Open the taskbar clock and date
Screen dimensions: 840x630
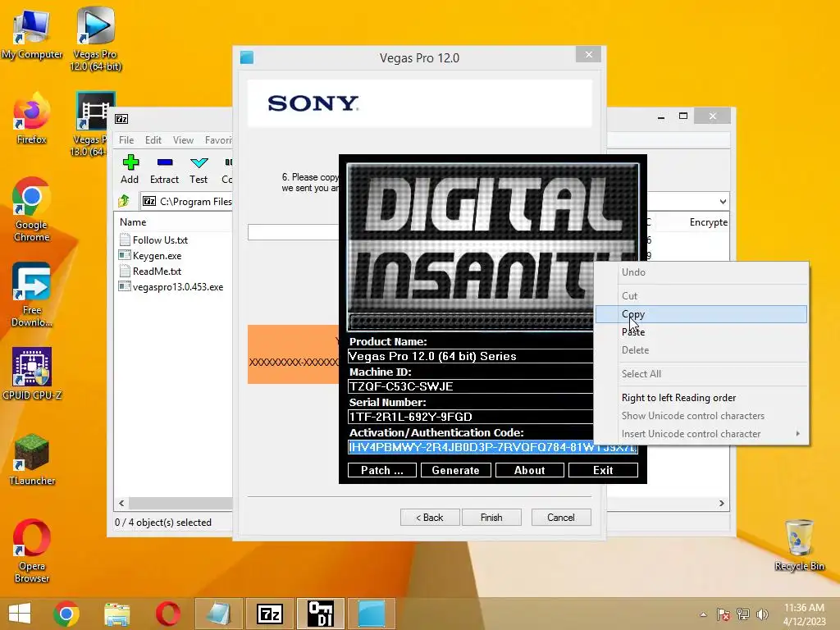click(x=804, y=614)
